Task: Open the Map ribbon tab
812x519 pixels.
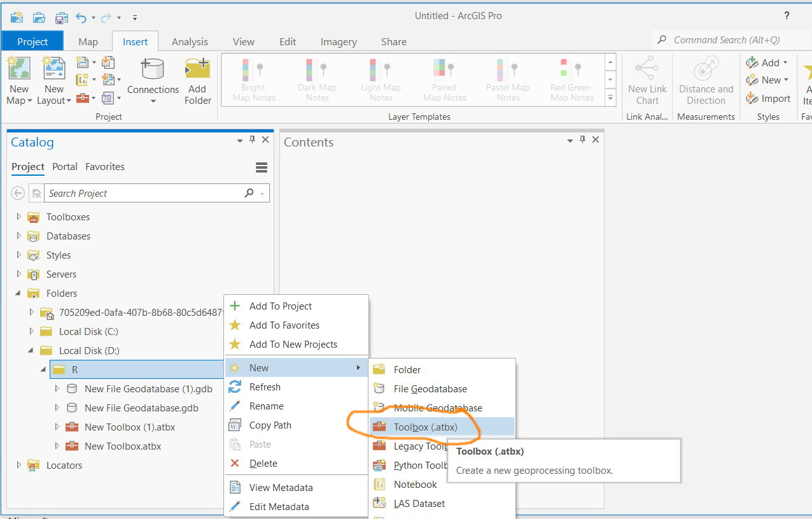Action: click(x=88, y=41)
